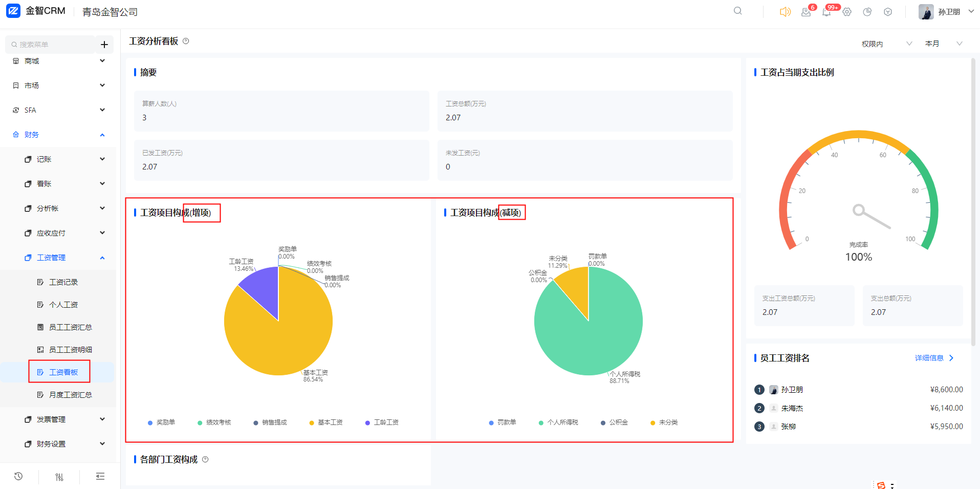Collapse the 财务 menu chevron
The width and height of the screenshot is (980, 489).
pos(102,135)
